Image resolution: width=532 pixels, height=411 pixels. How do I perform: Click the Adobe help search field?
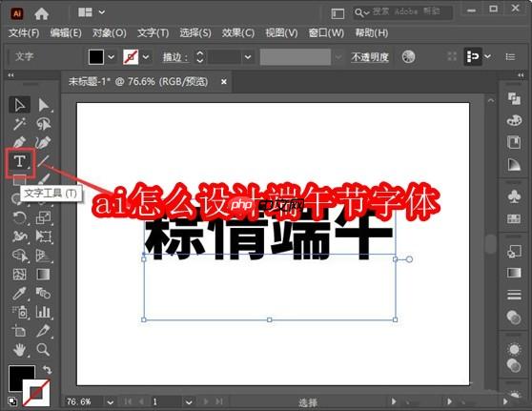[402, 12]
